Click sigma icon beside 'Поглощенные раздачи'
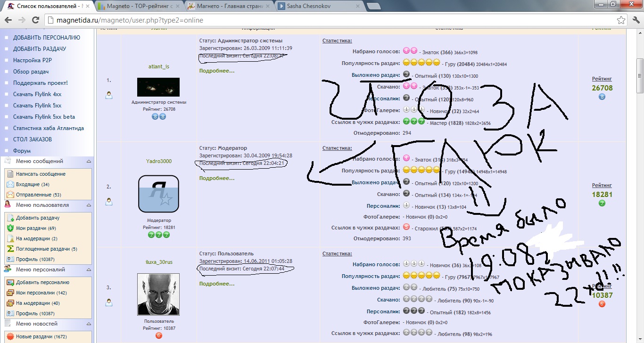Image resolution: width=644 pixels, height=343 pixels. [x=10, y=249]
